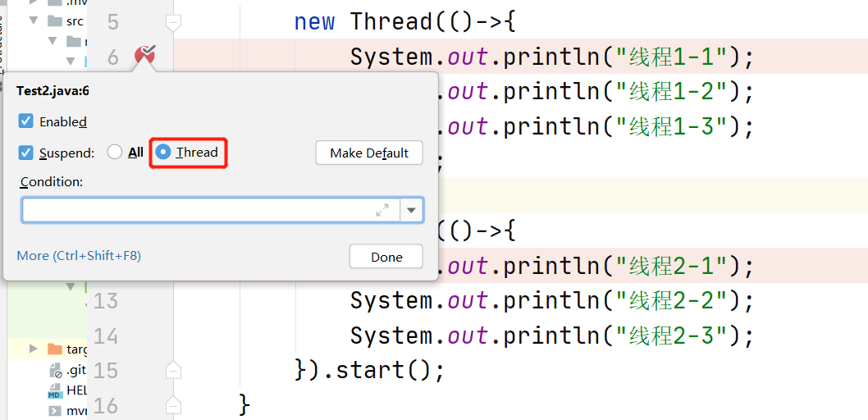Toggle the Enabled breakpoint checkbox

pos(26,121)
